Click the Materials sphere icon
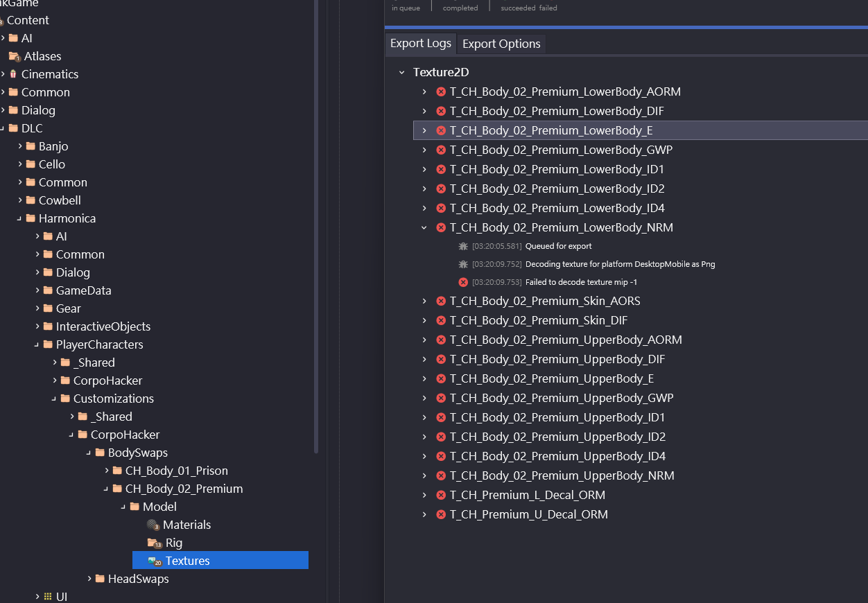Viewport: 868px width, 603px height. point(153,525)
